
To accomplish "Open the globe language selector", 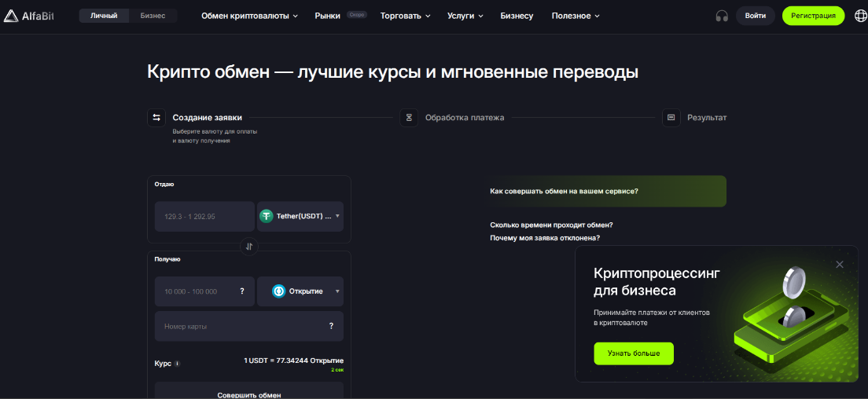I will pos(861,16).
